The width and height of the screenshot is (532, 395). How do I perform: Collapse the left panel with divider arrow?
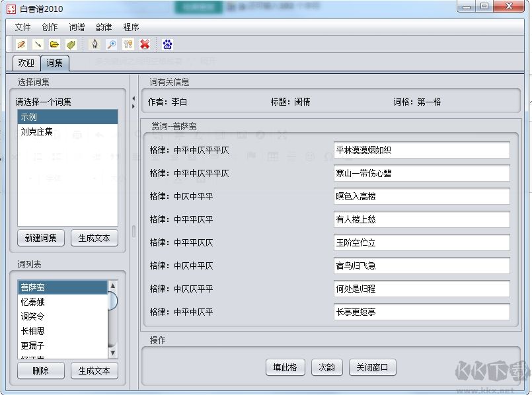[133, 98]
